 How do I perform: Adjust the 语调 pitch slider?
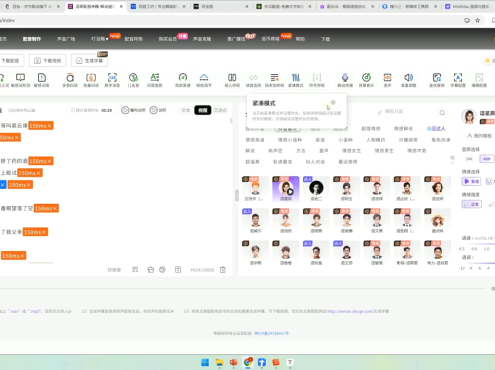click(478, 263)
